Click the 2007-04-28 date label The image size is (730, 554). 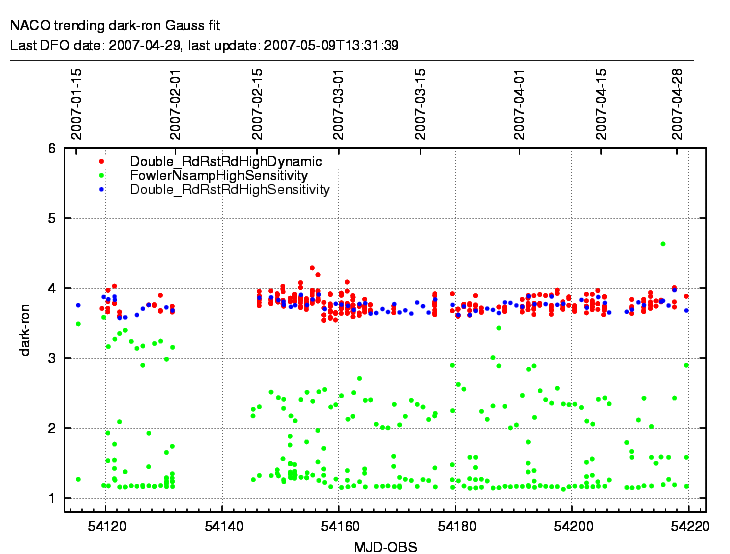[x=678, y=104]
